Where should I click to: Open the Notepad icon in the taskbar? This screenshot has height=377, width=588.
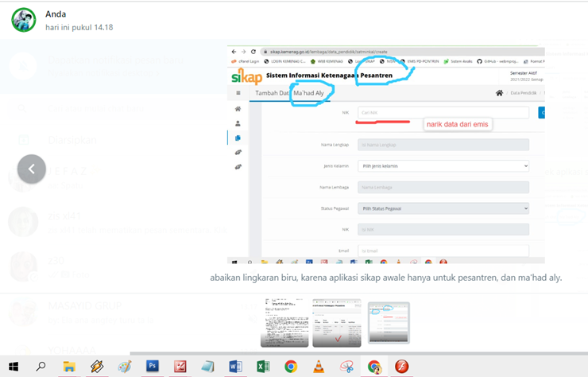coord(207,367)
